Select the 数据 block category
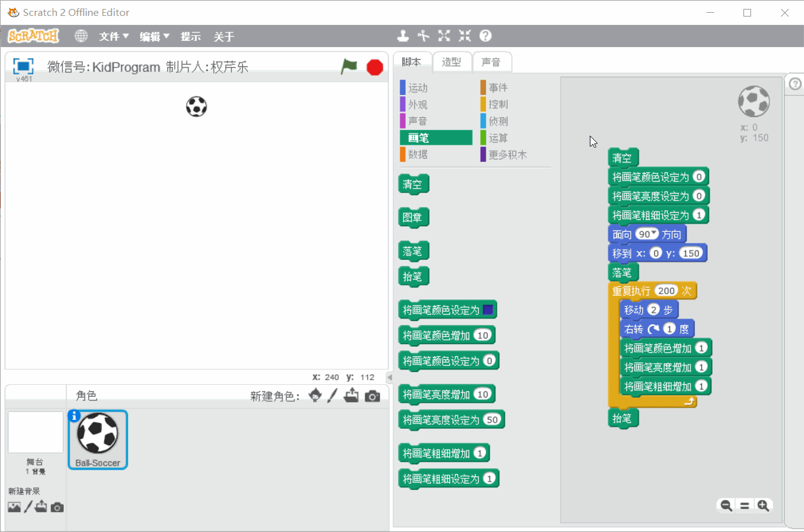Screen dimensions: 804x532 tap(436, 154)
